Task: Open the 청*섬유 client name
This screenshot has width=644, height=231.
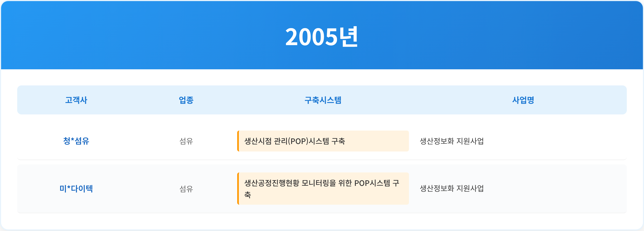Action: click(76, 141)
